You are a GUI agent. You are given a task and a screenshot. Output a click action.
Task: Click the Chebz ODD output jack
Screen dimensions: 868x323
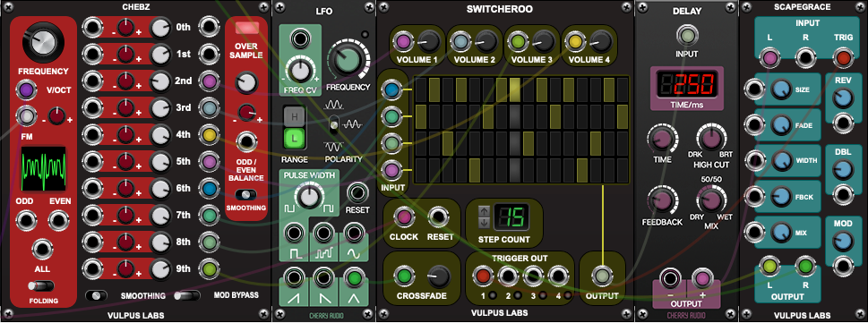(25, 221)
